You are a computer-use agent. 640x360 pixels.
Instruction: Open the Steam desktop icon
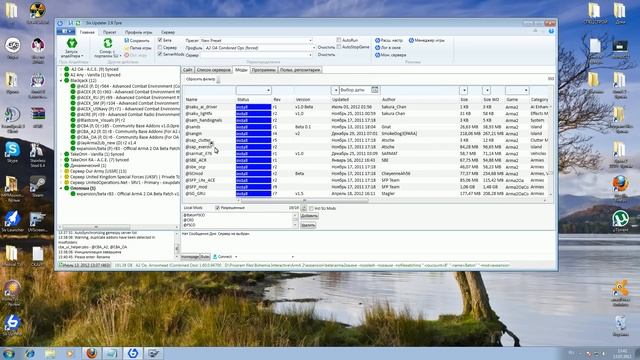(x=38, y=186)
